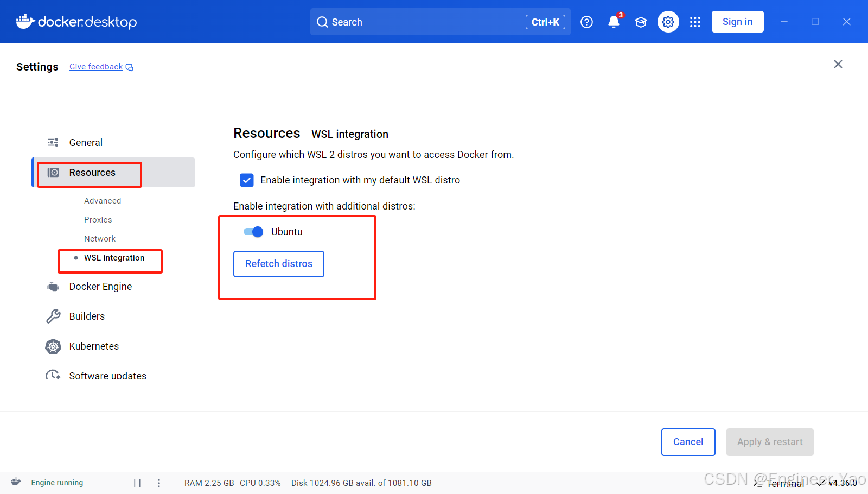
Task: Click the Docker Engine icon in sidebar
Action: 53,287
